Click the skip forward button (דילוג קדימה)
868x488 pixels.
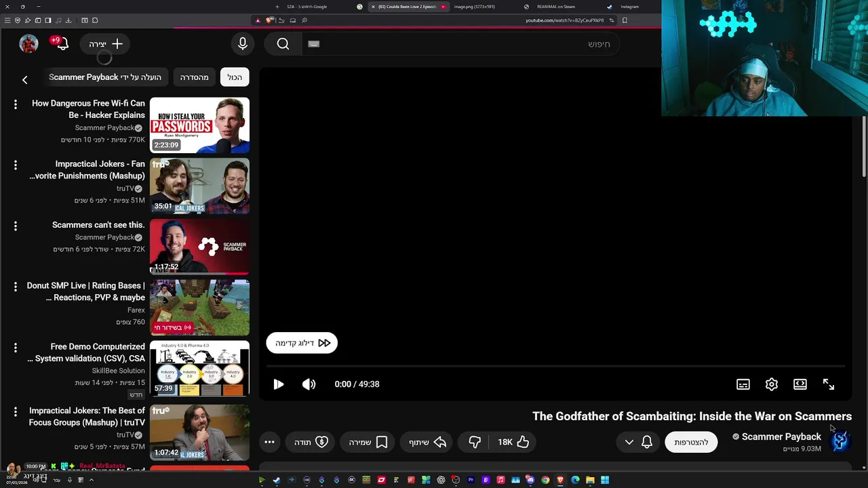point(302,343)
